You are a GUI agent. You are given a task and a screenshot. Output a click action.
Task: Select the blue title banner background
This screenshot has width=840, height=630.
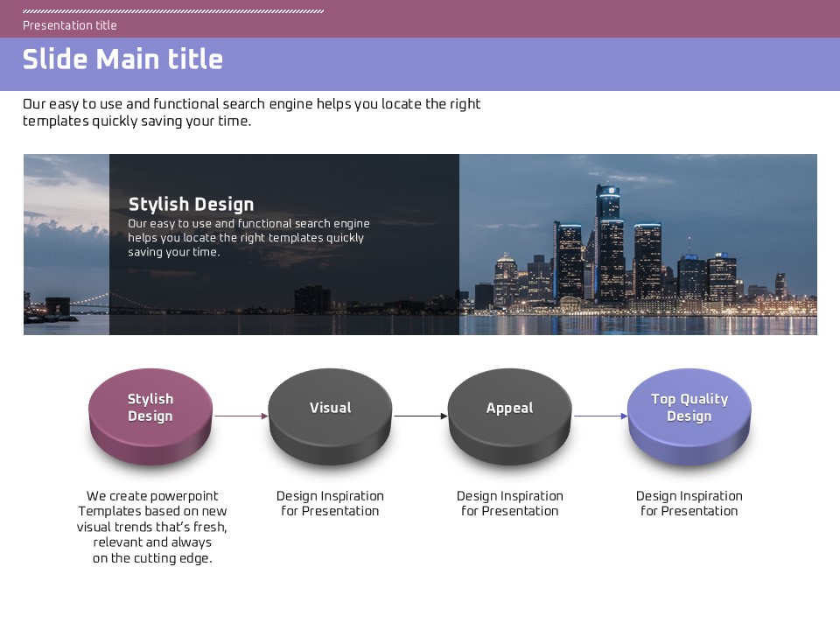point(525,64)
